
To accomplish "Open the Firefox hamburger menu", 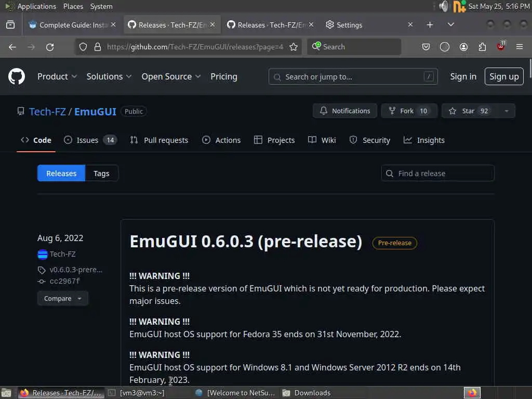I will coord(520,47).
